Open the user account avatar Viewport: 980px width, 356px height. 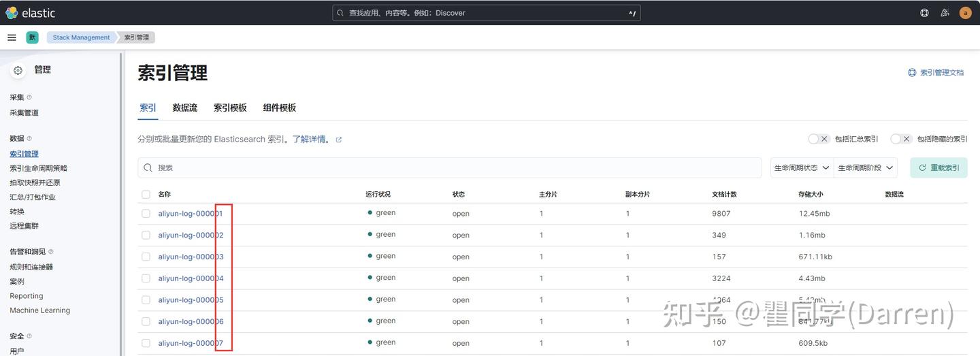[965, 13]
